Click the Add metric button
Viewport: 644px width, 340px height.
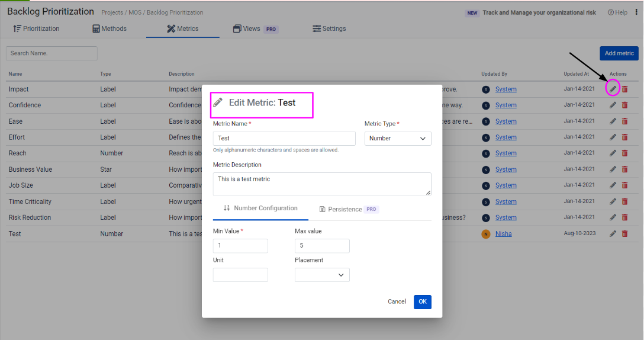[619, 53]
